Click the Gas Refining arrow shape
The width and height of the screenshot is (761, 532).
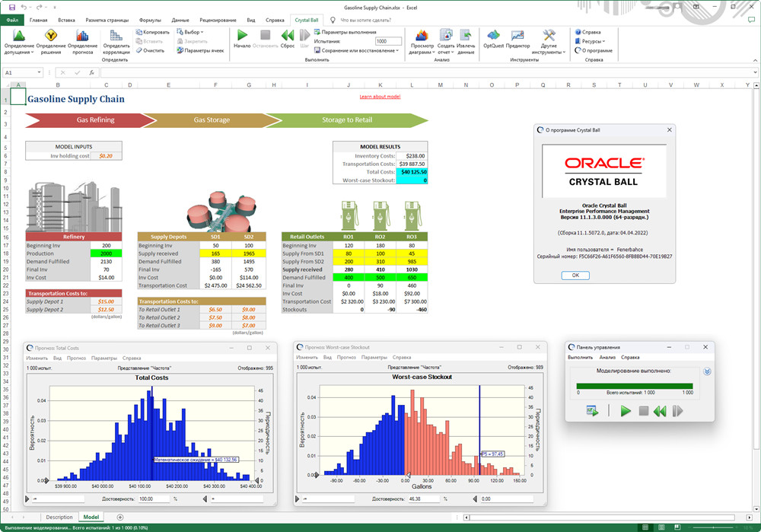pos(91,120)
